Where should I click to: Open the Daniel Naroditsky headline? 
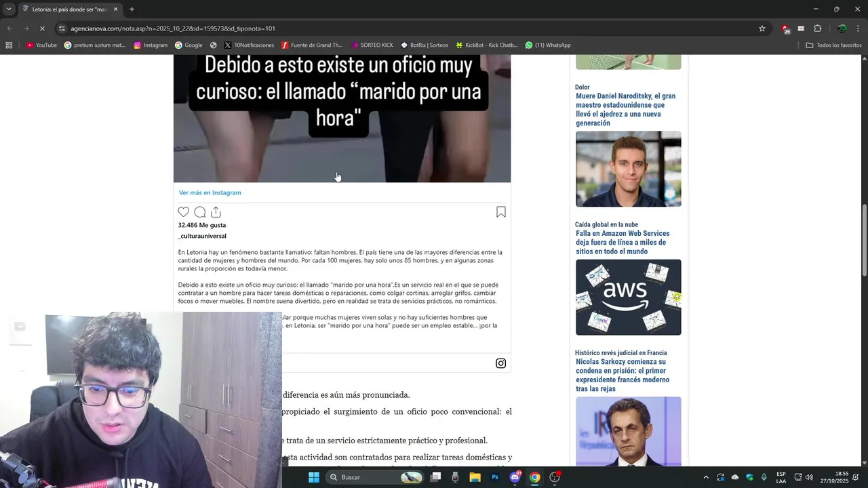pos(626,109)
